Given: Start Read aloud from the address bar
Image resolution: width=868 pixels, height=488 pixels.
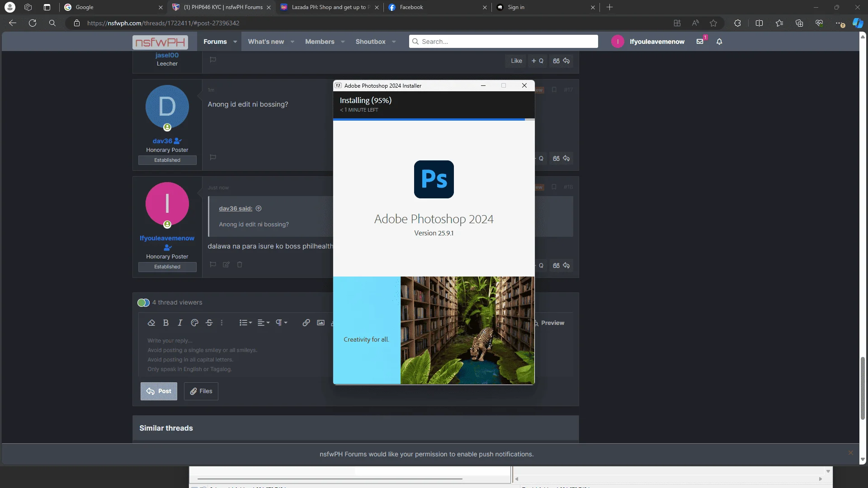Looking at the screenshot, I should click(695, 23).
